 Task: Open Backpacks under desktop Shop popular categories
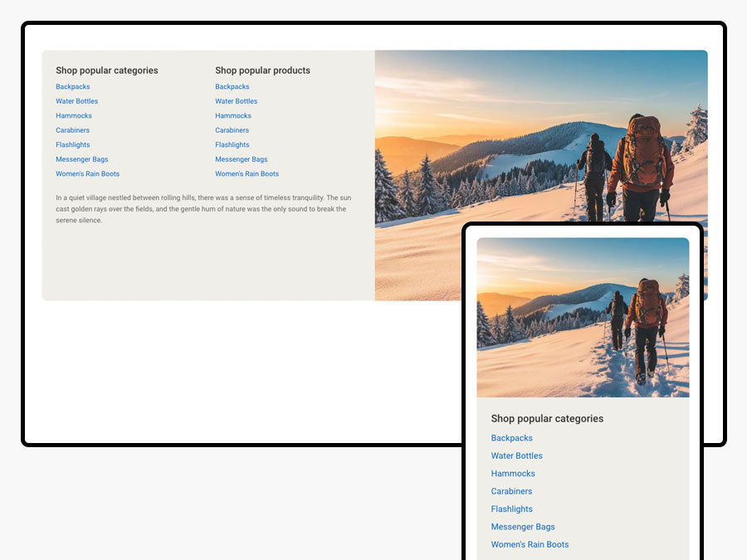coord(73,87)
